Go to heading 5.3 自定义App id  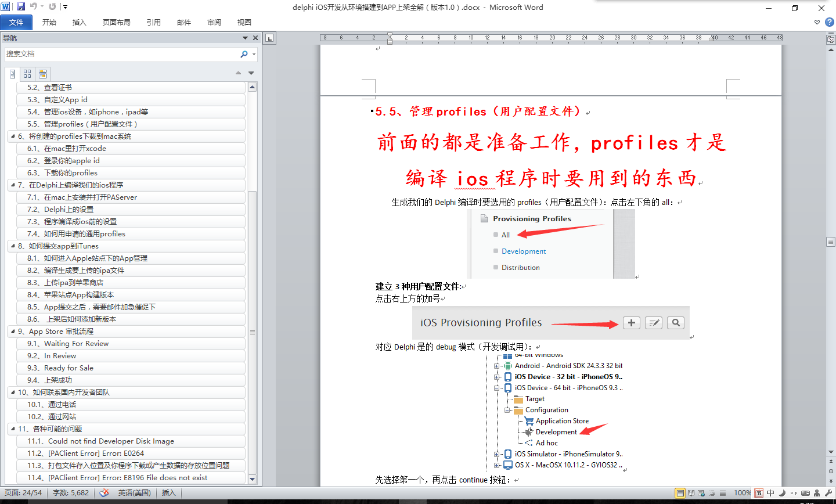(131, 100)
